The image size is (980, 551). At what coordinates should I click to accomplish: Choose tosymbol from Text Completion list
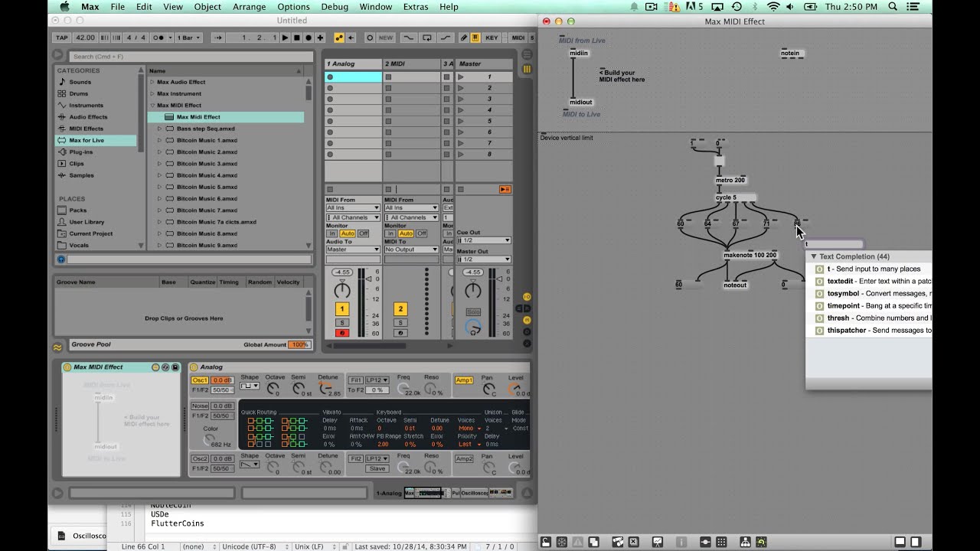coord(874,293)
